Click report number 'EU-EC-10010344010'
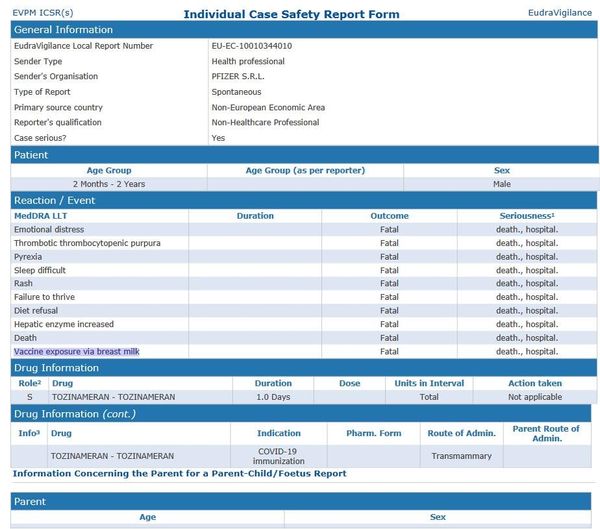The height and width of the screenshot is (529, 600). click(252, 46)
